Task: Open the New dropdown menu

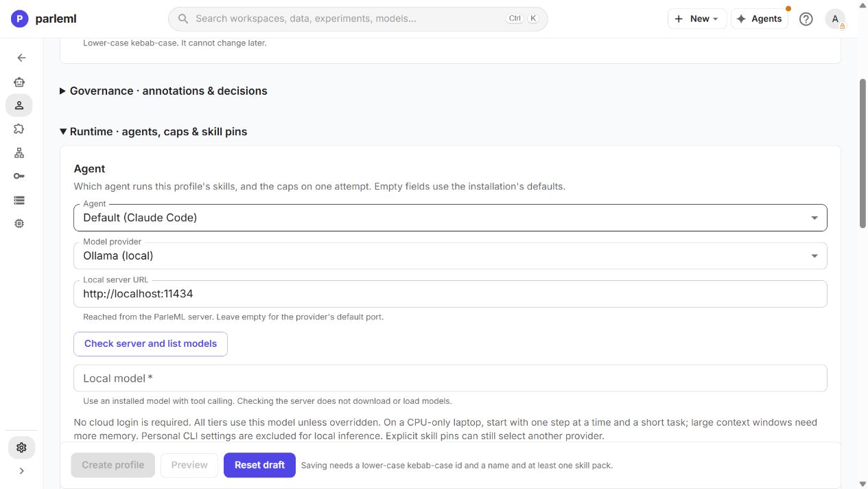Action: [696, 19]
